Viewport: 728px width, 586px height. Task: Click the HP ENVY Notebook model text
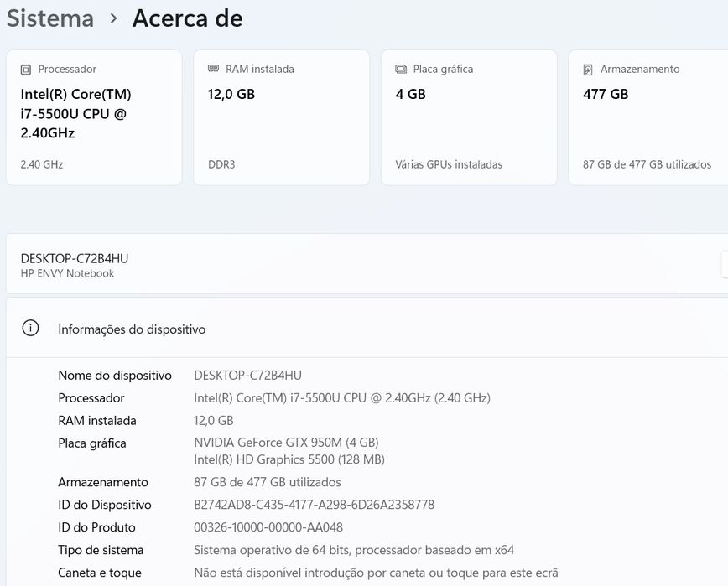[67, 273]
